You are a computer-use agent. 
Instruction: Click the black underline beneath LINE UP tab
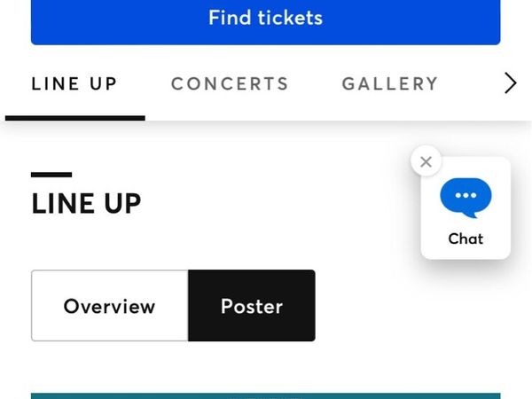click(x=75, y=118)
